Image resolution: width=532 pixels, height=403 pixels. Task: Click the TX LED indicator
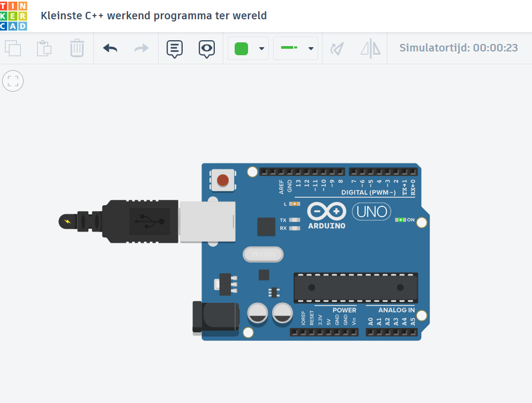pos(295,220)
